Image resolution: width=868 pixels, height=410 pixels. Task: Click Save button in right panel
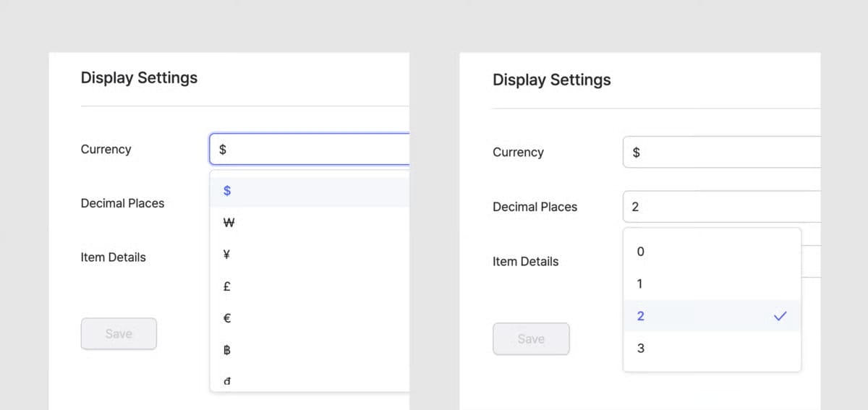(x=531, y=338)
